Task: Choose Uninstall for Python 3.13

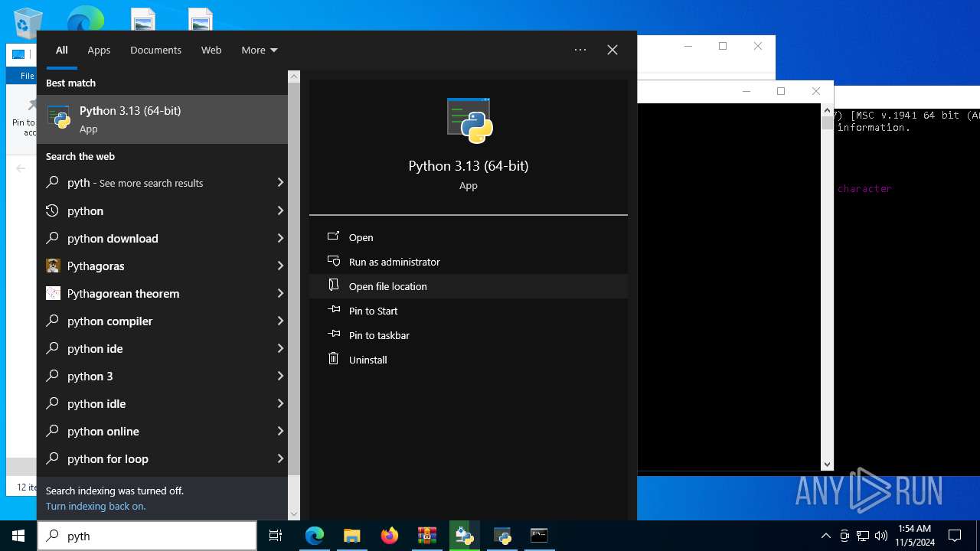Action: (469, 360)
